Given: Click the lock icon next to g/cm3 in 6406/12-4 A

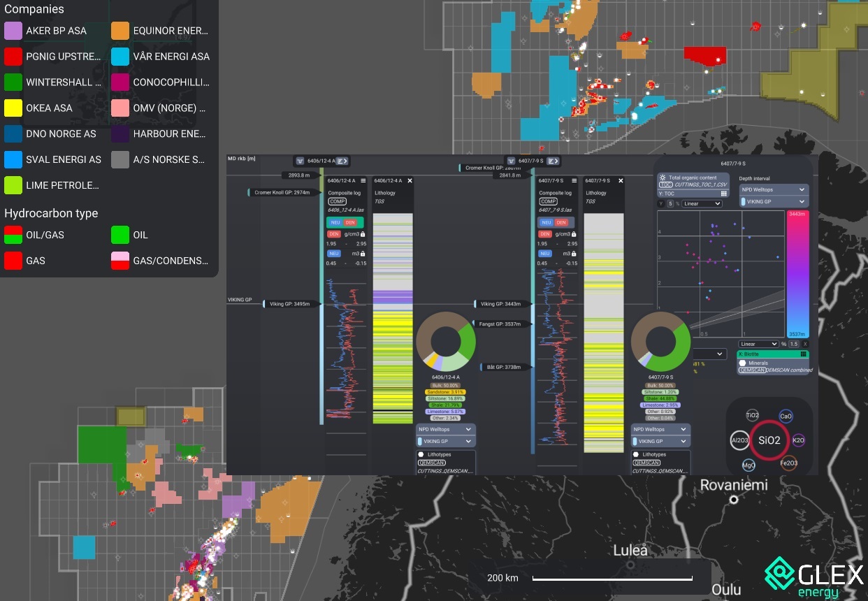Looking at the screenshot, I should pyautogui.click(x=363, y=234).
